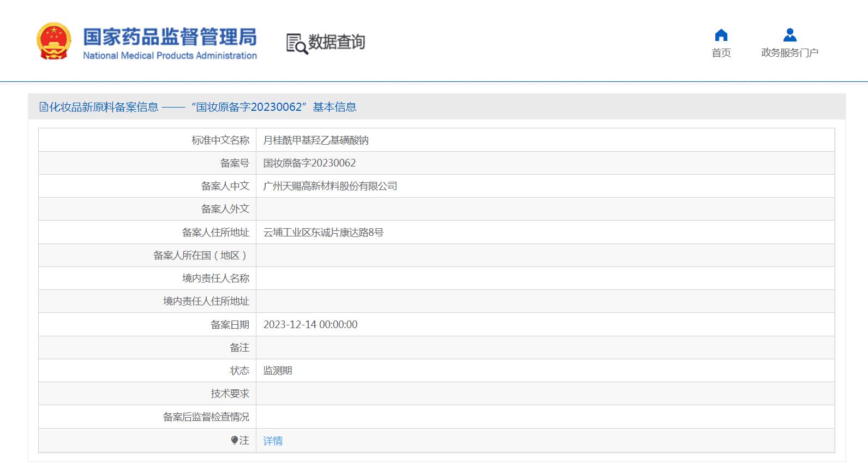868x475 pixels.
Task: Click the 备案人中文 label
Action: tap(225, 186)
